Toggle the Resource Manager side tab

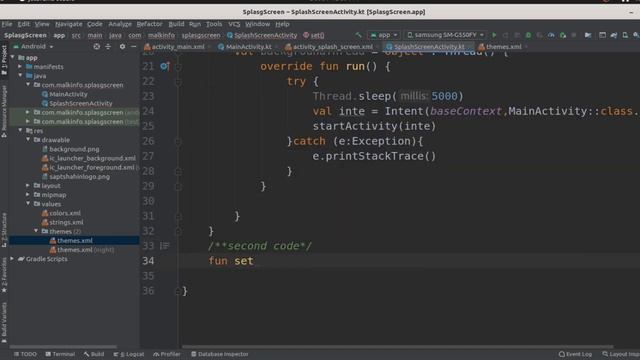tap(4, 111)
